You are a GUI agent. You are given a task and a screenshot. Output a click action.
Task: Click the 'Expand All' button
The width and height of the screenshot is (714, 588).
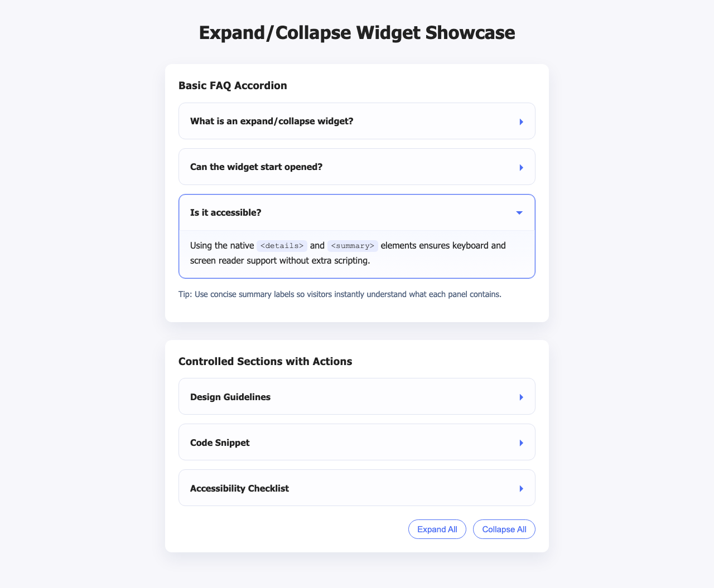point(437,529)
